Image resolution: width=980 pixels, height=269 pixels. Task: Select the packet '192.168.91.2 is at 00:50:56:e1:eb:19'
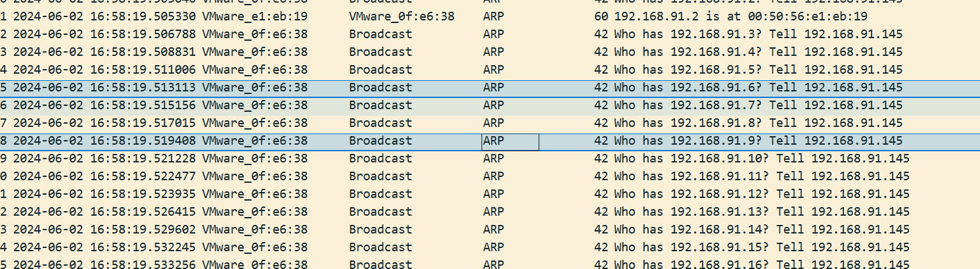[490, 16]
